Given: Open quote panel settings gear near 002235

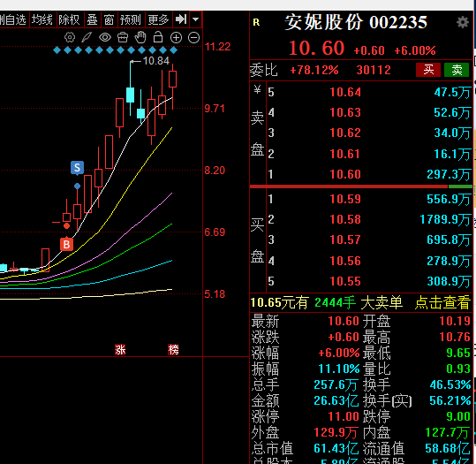Looking at the screenshot, I should [463, 22].
